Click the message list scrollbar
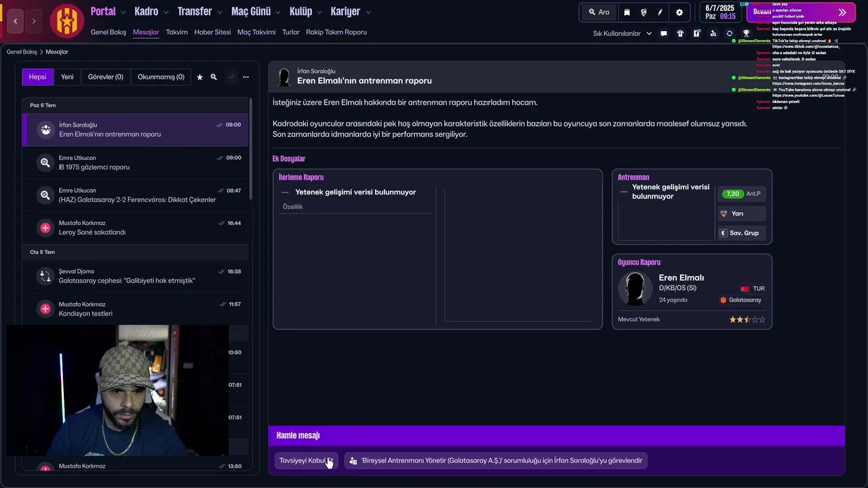This screenshot has width=868, height=488. pos(250,149)
